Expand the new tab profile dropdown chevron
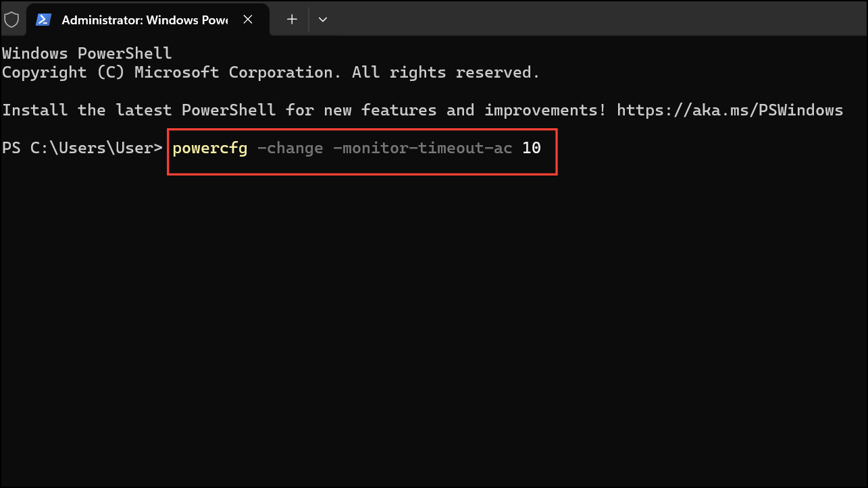 point(323,20)
